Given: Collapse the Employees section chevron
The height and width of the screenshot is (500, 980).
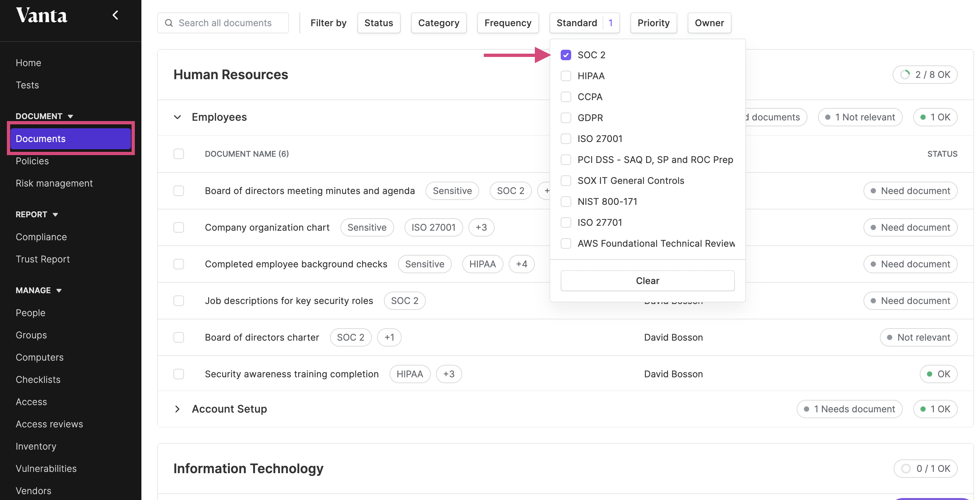Looking at the screenshot, I should 177,117.
